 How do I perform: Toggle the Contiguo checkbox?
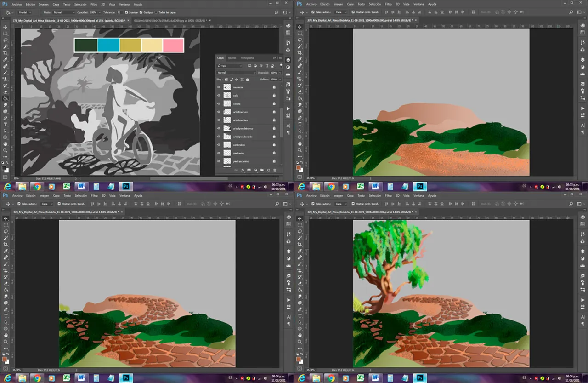[140, 12]
